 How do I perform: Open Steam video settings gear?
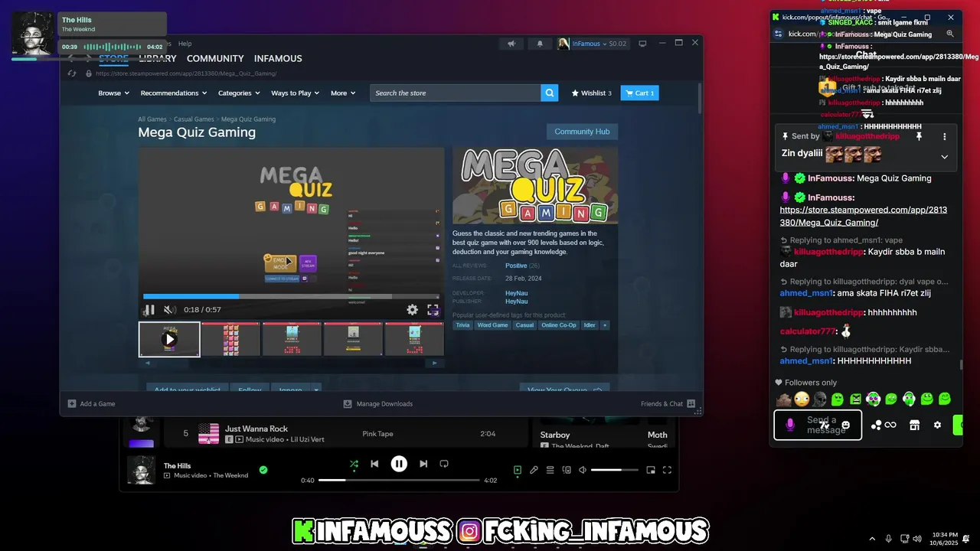412,310
